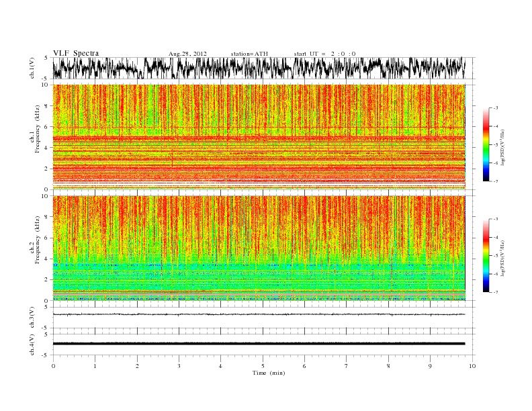Click the time axis tick label 7

347,366
